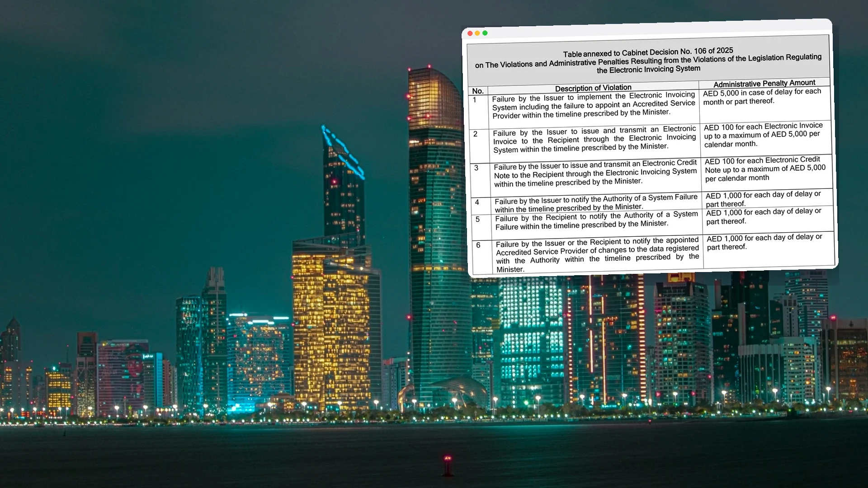Image resolution: width=868 pixels, height=488 pixels.
Task: Click row 5 violation about Recipient notifying System Failure
Action: pyautogui.click(x=597, y=221)
